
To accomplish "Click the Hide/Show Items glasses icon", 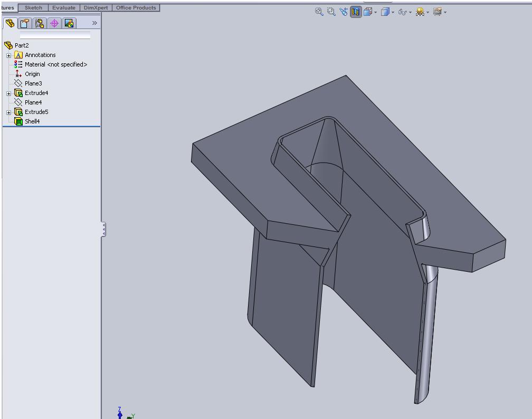I will (x=402, y=12).
